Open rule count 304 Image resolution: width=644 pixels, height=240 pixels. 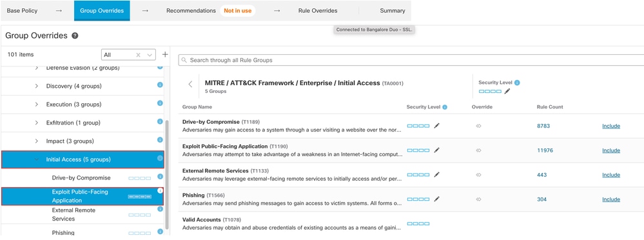[x=542, y=199]
